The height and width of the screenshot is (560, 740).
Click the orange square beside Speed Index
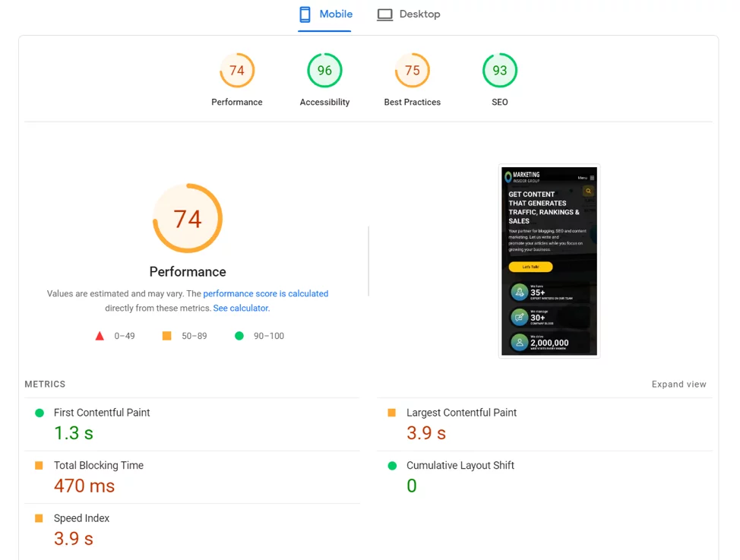(40, 518)
